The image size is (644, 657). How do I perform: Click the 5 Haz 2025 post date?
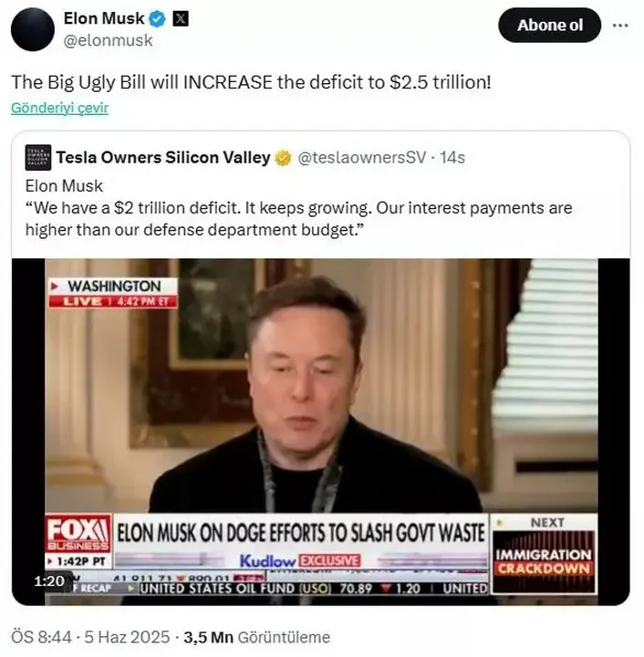point(127,637)
